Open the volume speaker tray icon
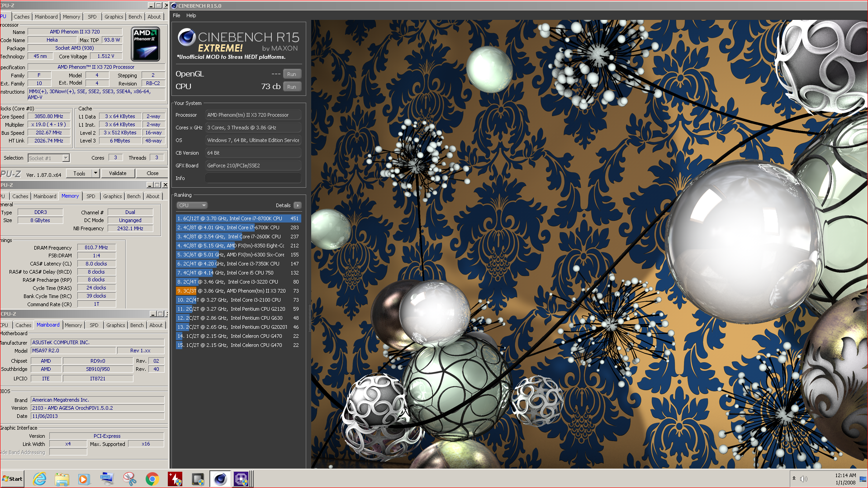Image resolution: width=868 pixels, height=488 pixels. [804, 479]
